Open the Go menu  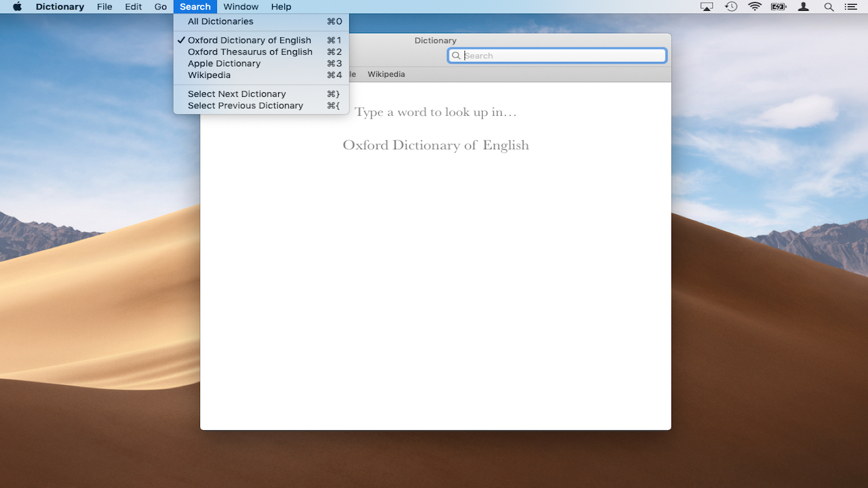pos(160,7)
